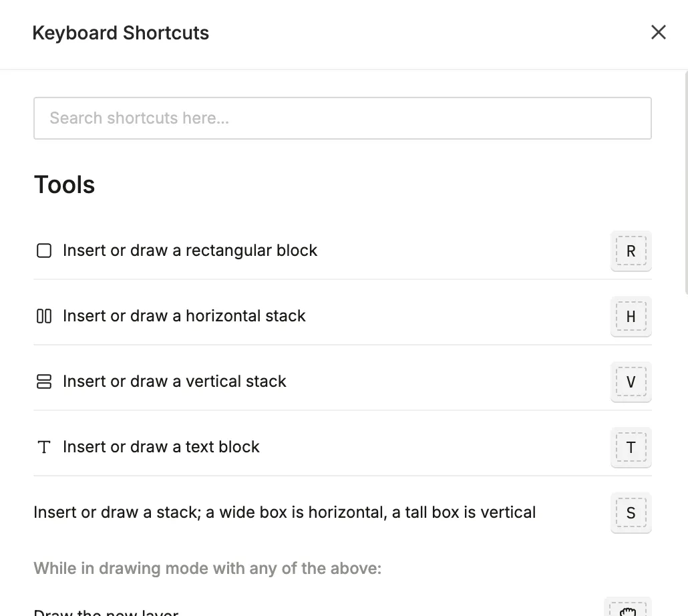Close the Keyboard Shortcuts dialog

[658, 32]
